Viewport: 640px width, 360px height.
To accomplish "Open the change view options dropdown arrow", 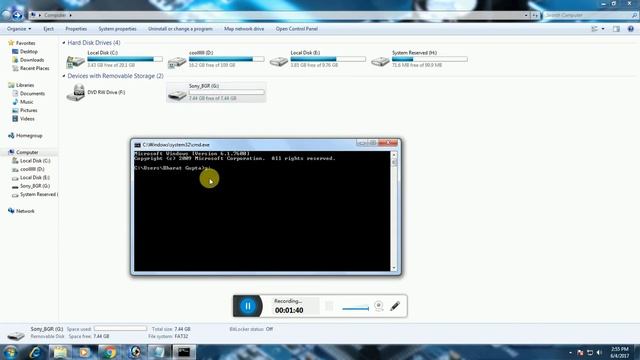I will click(603, 29).
